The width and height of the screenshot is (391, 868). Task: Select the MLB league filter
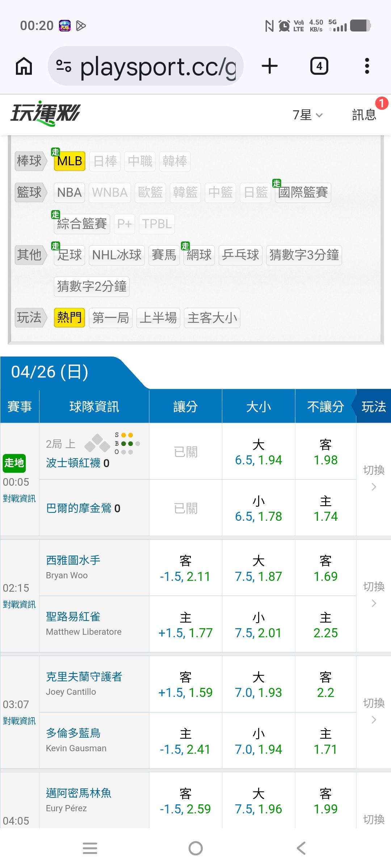(70, 161)
